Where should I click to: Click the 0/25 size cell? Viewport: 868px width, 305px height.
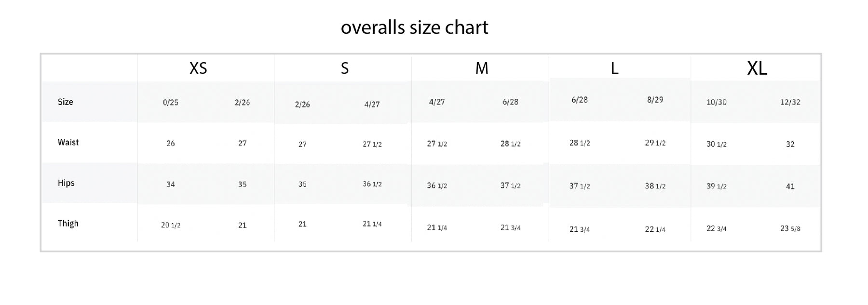(171, 102)
